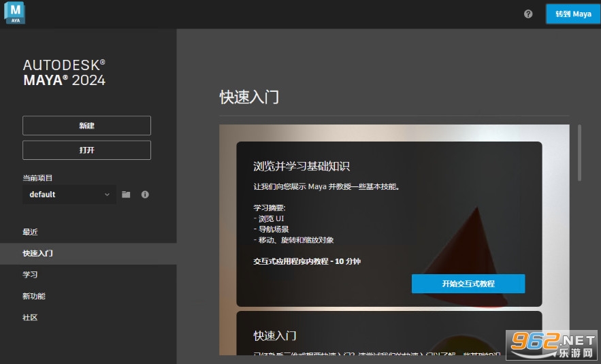Click the 学习摘要: line

(x=270, y=208)
